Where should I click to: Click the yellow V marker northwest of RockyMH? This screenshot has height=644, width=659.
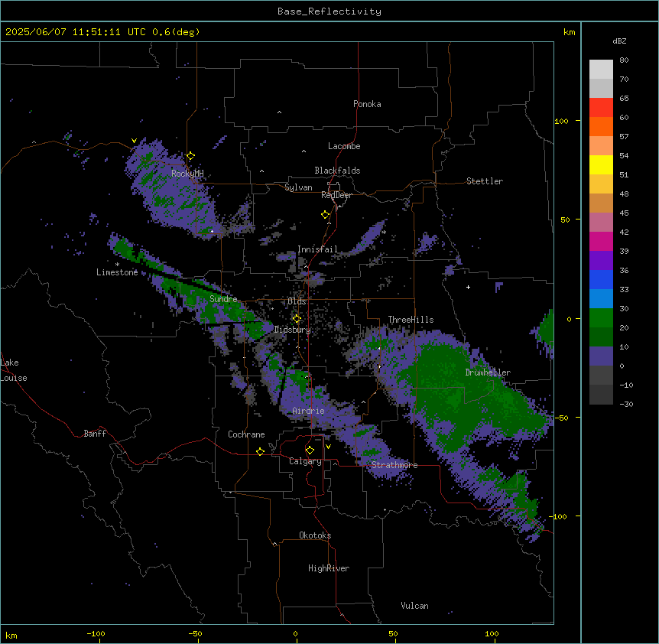pos(134,141)
